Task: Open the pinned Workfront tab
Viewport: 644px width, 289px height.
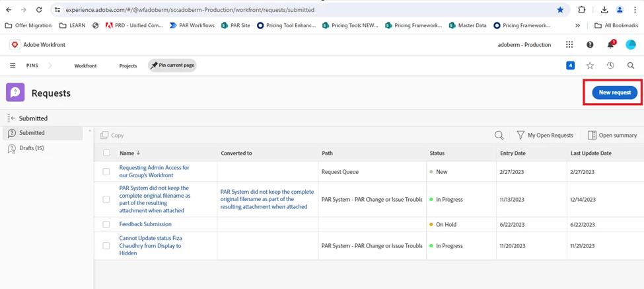Action: coord(85,65)
